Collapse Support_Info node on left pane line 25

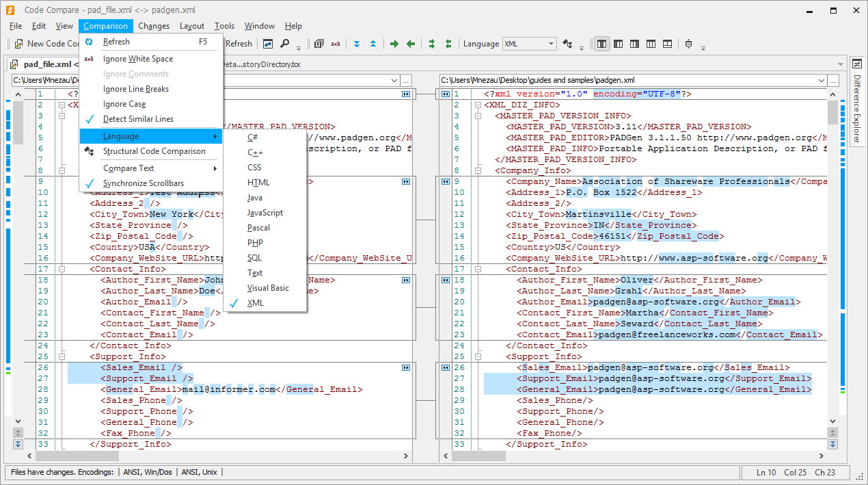click(62, 356)
